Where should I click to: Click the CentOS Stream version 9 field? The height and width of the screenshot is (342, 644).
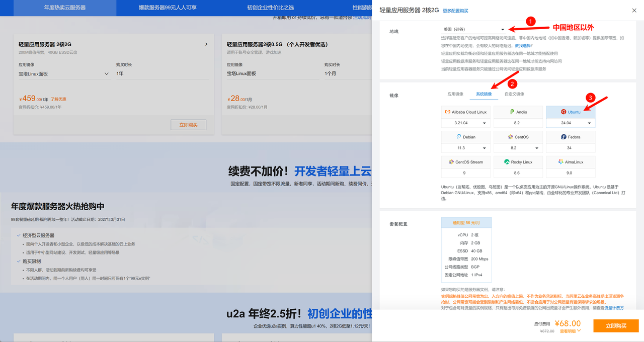click(x=466, y=173)
